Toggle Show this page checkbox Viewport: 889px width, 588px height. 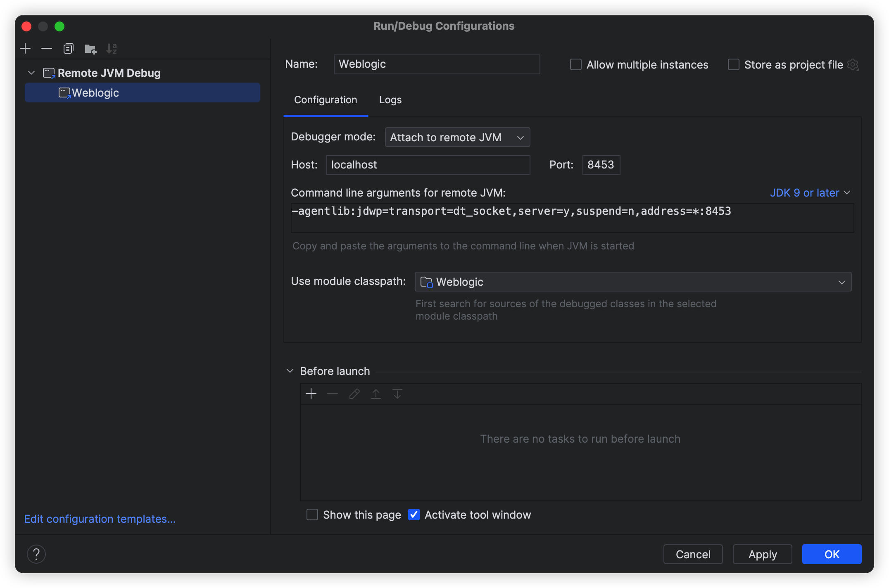[312, 514]
